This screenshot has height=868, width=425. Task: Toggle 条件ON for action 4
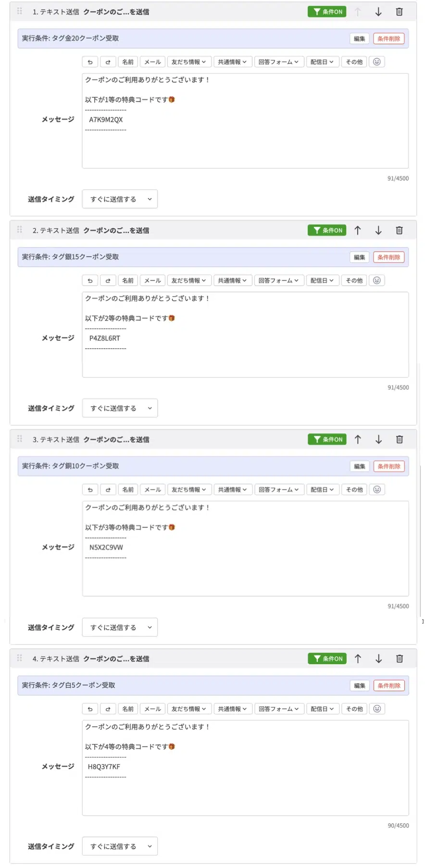[x=327, y=659]
